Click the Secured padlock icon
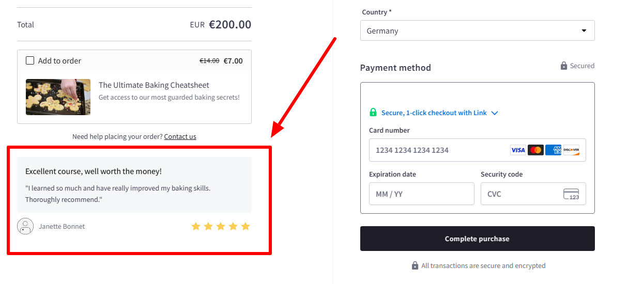 coord(564,66)
